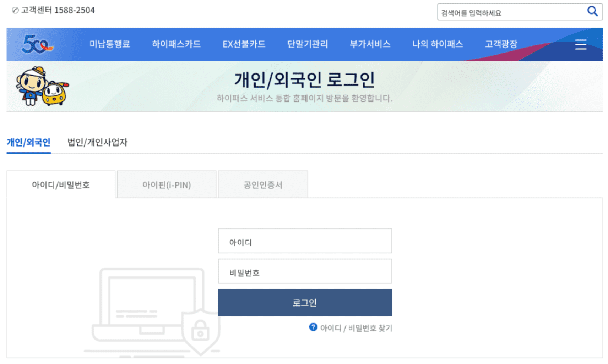Open the EX선불카드 menu
The image size is (608, 364).
point(244,44)
